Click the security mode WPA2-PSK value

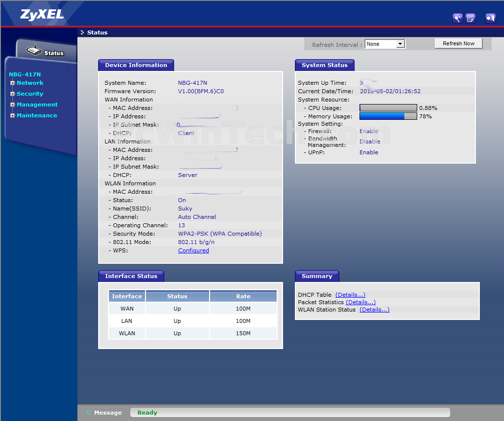click(x=220, y=234)
